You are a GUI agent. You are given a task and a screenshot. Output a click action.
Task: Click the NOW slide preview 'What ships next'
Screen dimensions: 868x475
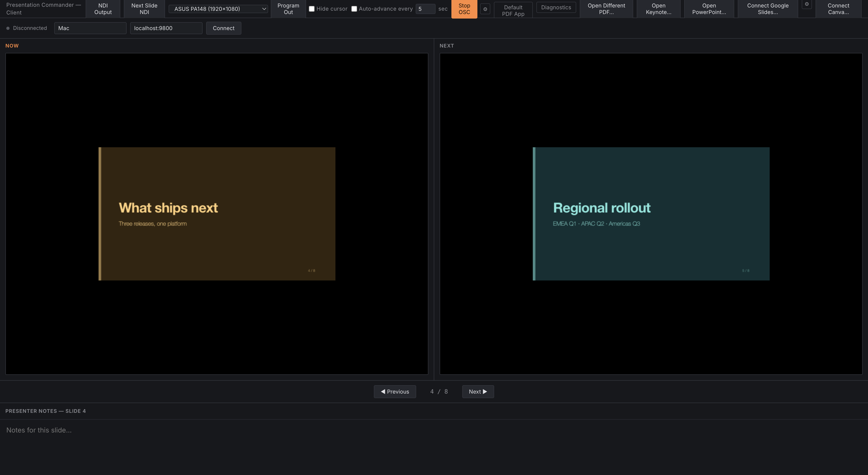point(217,214)
